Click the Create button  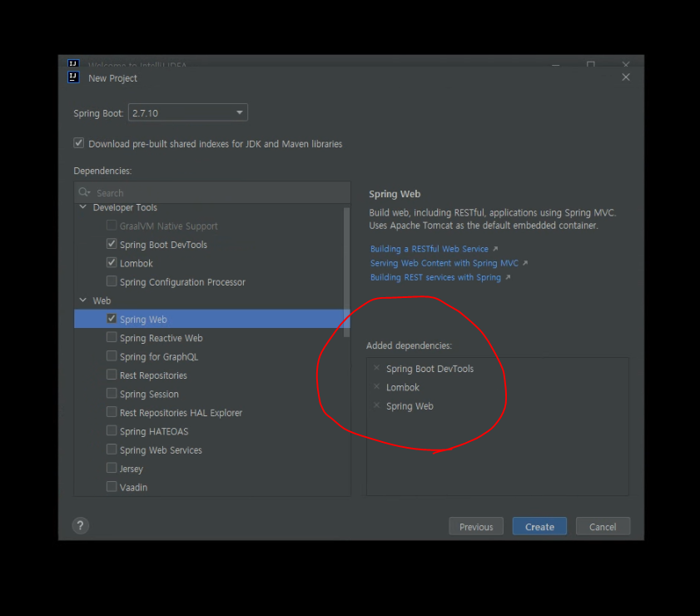(539, 526)
